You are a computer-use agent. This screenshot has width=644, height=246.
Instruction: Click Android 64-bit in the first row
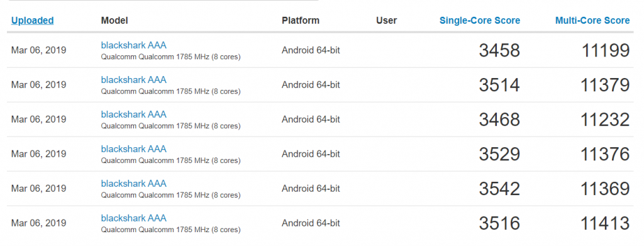pyautogui.click(x=311, y=50)
